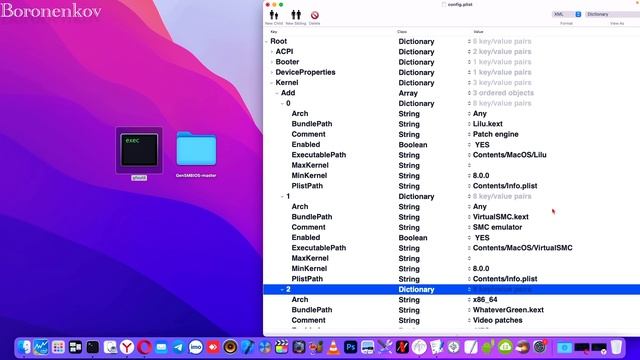Viewport: 640px width, 360px height.
Task: Select first MinKernel 8.0.0 value under item 0
Action: click(481, 176)
